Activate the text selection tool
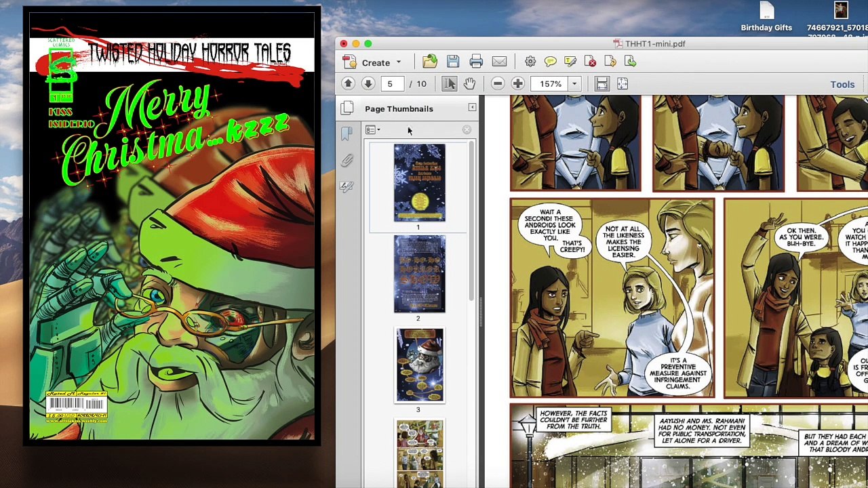The height and width of the screenshot is (488, 868). pyautogui.click(x=450, y=83)
